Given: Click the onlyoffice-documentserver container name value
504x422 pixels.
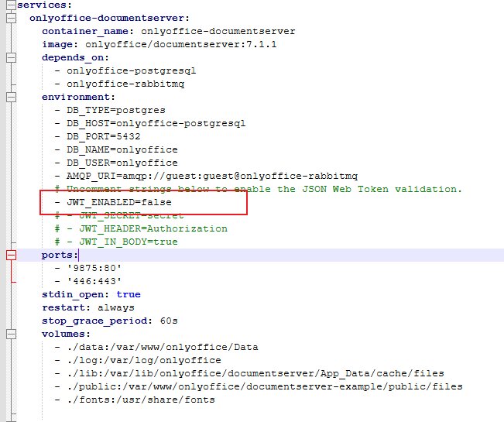Looking at the screenshot, I should tap(218, 32).
